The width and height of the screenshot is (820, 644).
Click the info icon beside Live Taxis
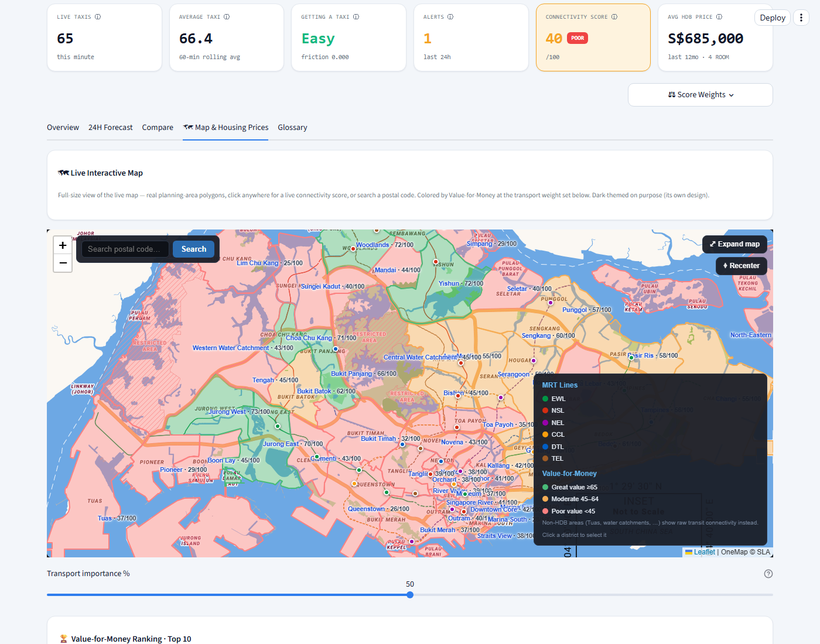point(98,17)
